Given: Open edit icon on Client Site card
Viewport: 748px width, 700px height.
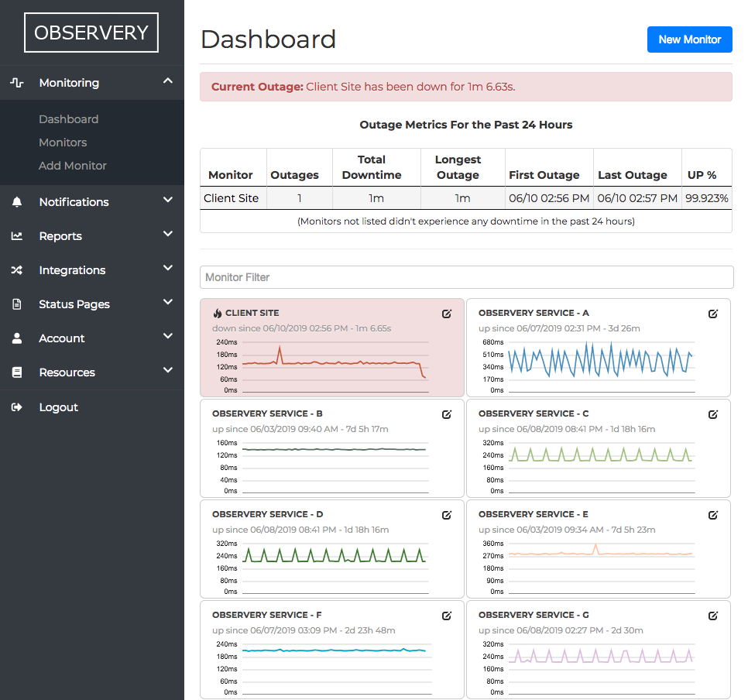Looking at the screenshot, I should click(x=447, y=314).
